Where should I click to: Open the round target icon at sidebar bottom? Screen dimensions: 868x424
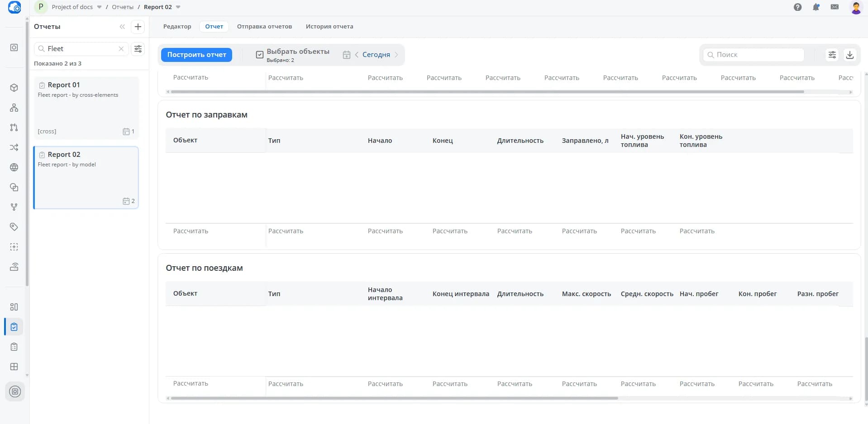[15, 391]
